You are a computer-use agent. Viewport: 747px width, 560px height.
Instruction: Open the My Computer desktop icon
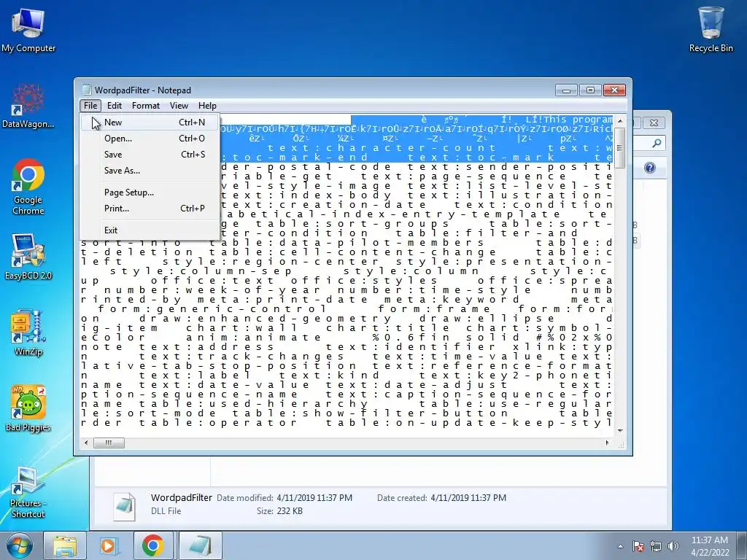tap(28, 29)
